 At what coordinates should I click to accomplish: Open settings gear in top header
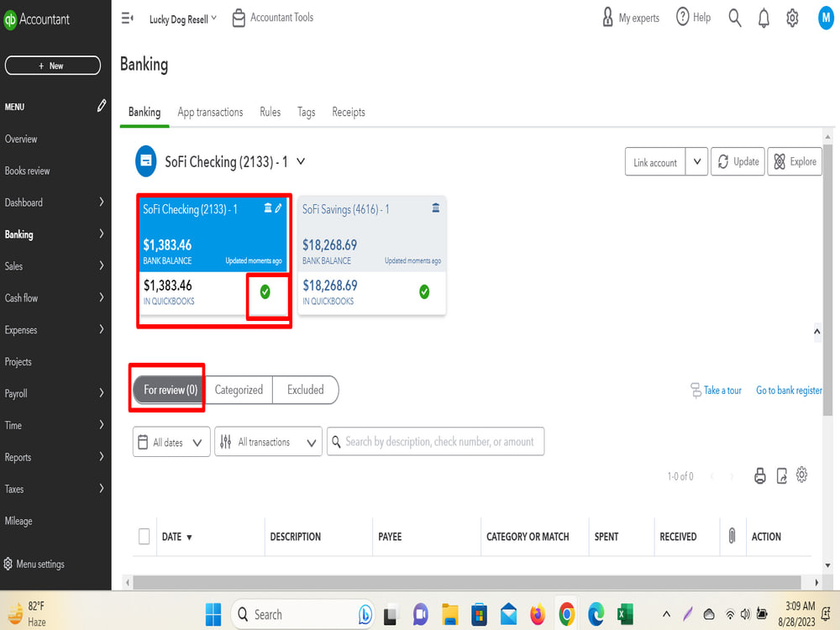point(792,18)
